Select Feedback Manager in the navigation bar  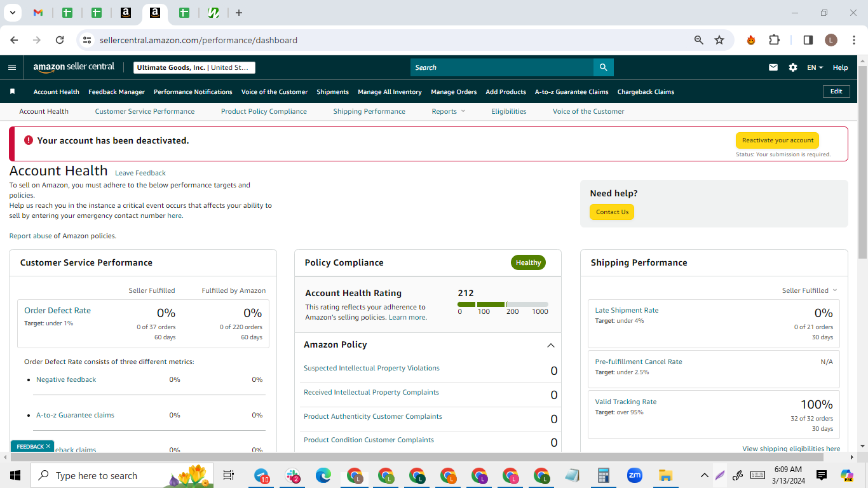116,91
